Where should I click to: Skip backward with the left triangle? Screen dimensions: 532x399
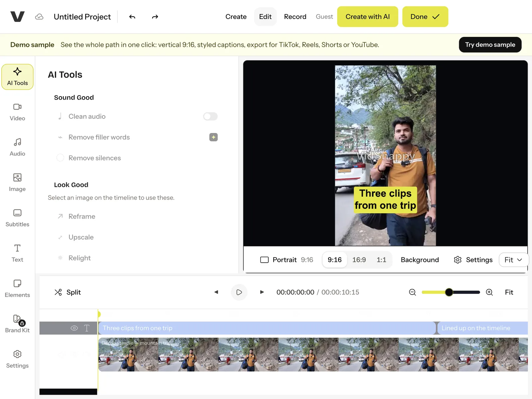[x=216, y=292]
